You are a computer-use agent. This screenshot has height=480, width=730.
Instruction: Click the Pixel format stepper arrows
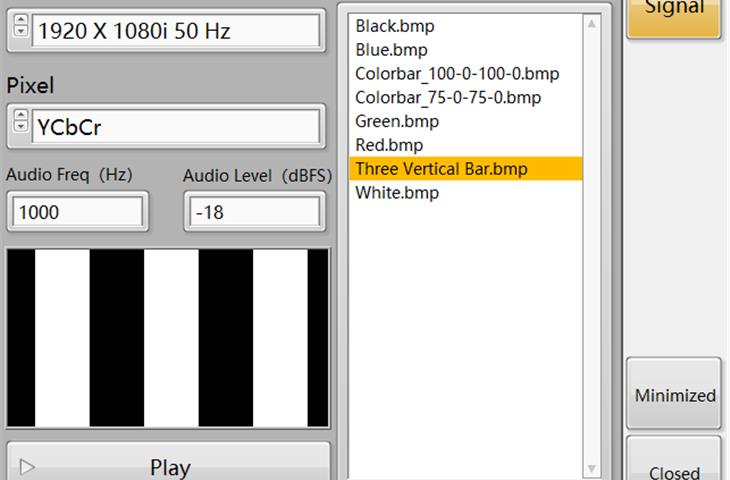coord(20,125)
